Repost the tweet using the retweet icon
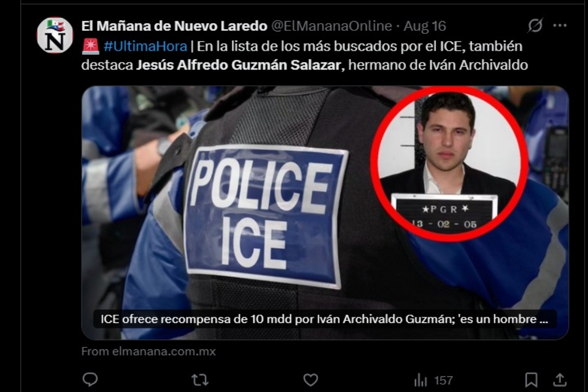This screenshot has height=392, width=588. (200, 379)
